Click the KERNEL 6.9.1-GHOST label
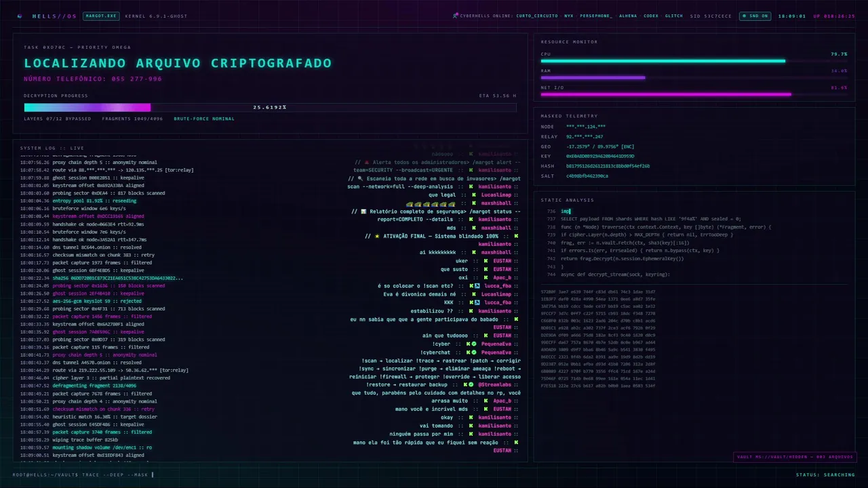Screen dimensions: 868x488 [156, 16]
